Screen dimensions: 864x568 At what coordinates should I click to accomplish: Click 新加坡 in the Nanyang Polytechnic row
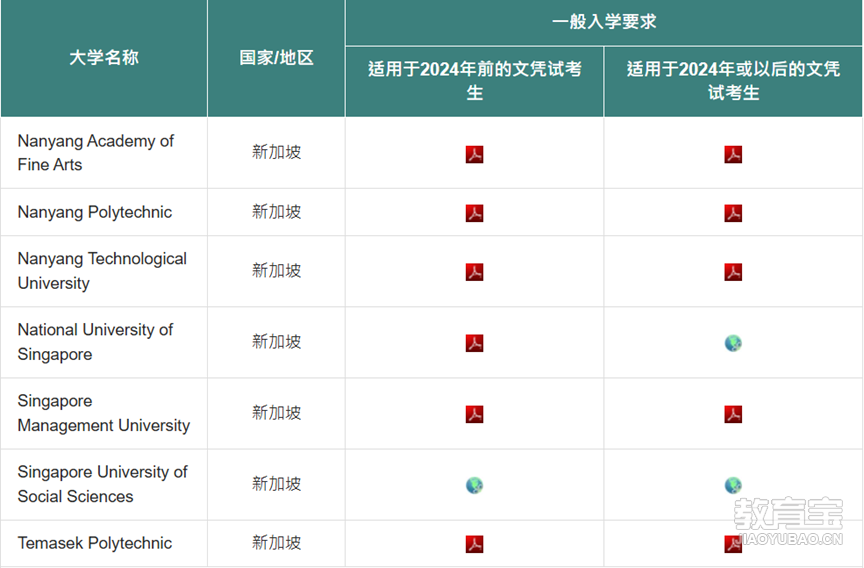[277, 212]
